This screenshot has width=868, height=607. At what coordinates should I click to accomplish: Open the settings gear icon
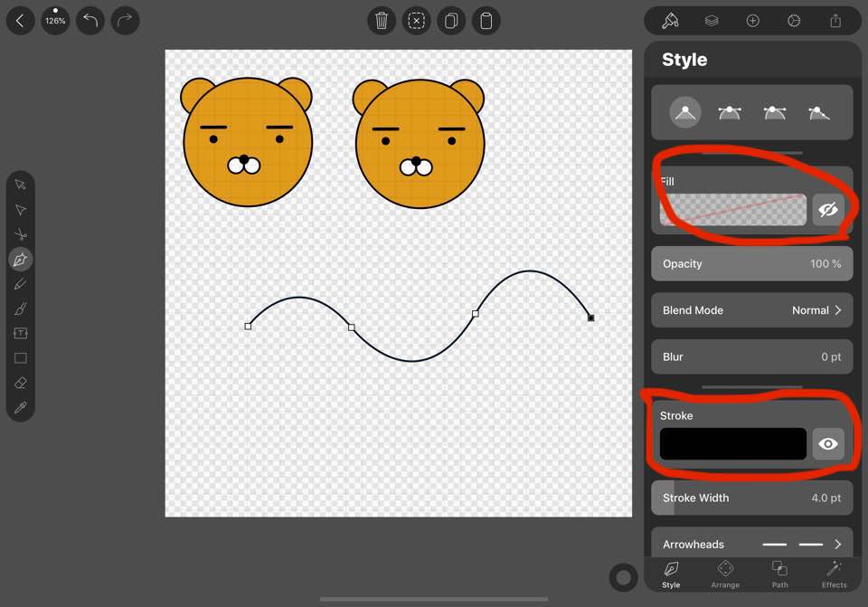(794, 21)
